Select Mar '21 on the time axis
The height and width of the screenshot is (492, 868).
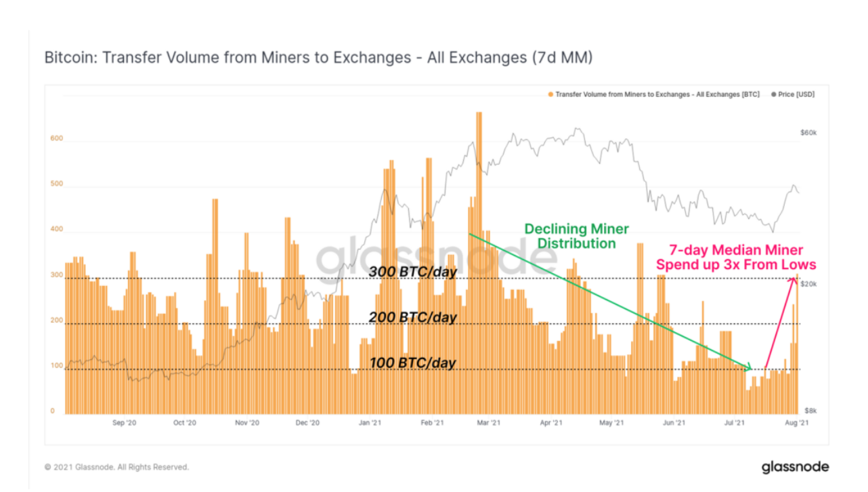point(489,423)
